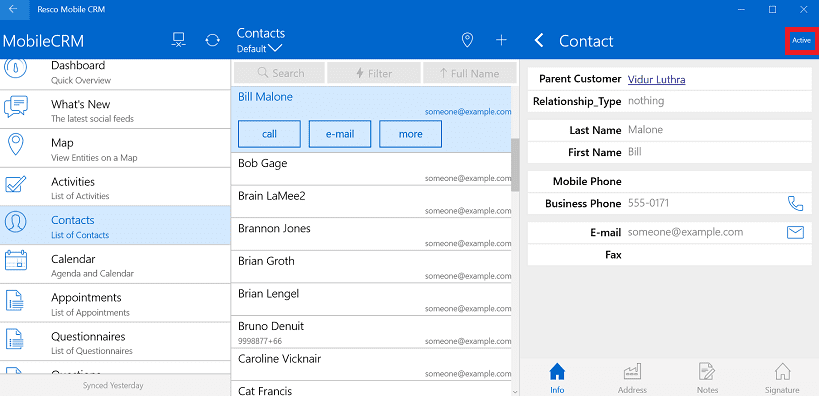Call the business phone via the phone icon
Image resolution: width=819 pixels, height=396 pixels.
(x=795, y=203)
